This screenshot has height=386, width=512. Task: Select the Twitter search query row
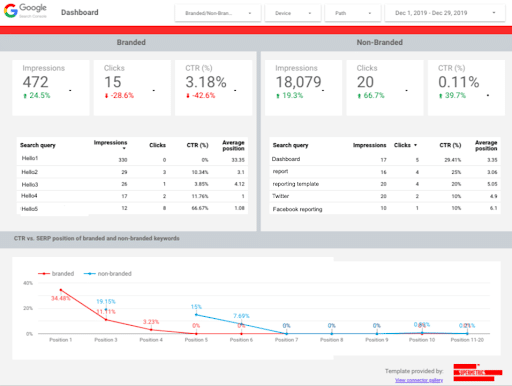coord(385,196)
